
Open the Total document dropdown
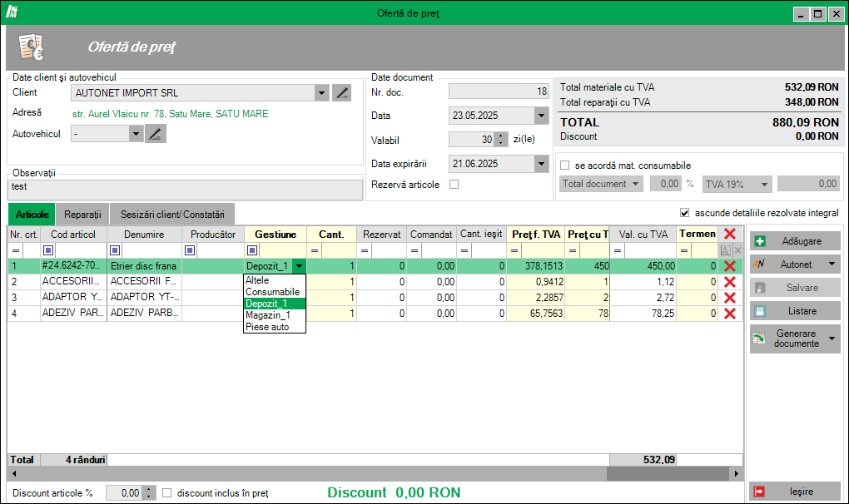click(x=635, y=184)
